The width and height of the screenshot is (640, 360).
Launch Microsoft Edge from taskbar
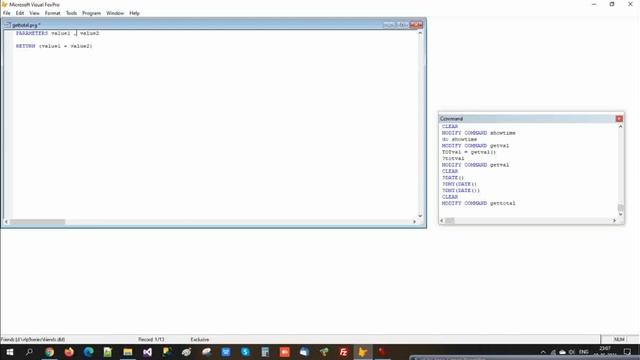(89, 352)
